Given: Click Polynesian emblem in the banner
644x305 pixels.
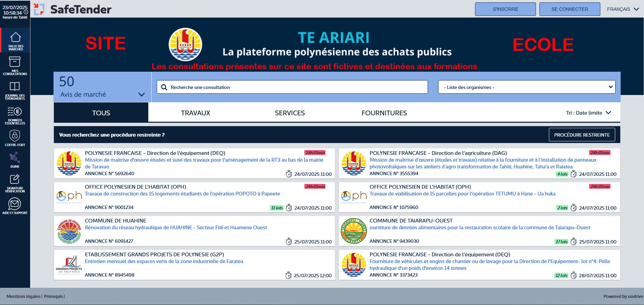Looking at the screenshot, I should tap(185, 45).
